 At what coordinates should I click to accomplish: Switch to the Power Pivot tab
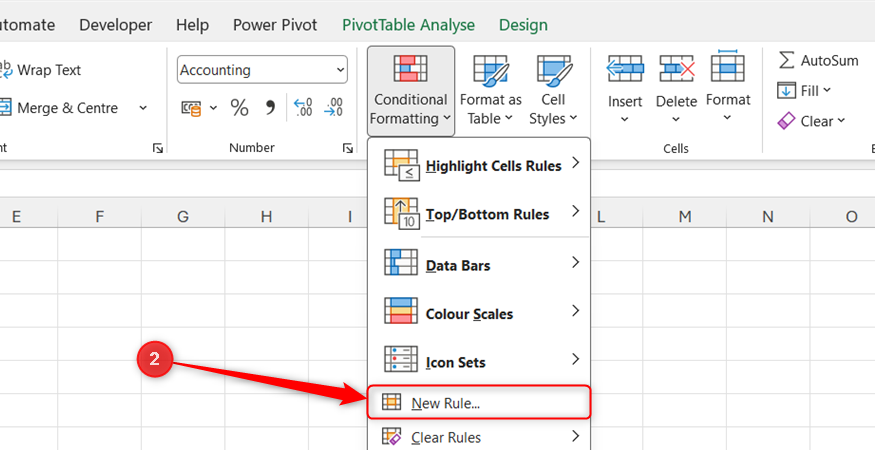tap(275, 25)
